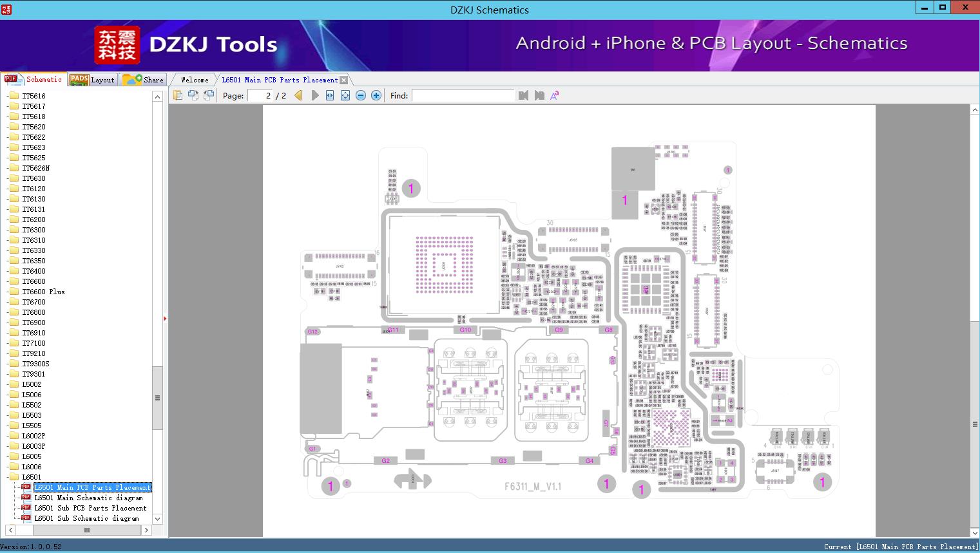Select the Schematic tab
The image size is (980, 553).
click(35, 79)
